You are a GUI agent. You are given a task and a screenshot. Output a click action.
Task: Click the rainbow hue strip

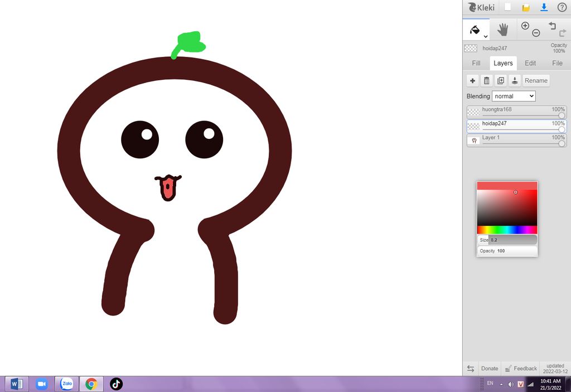point(507,230)
